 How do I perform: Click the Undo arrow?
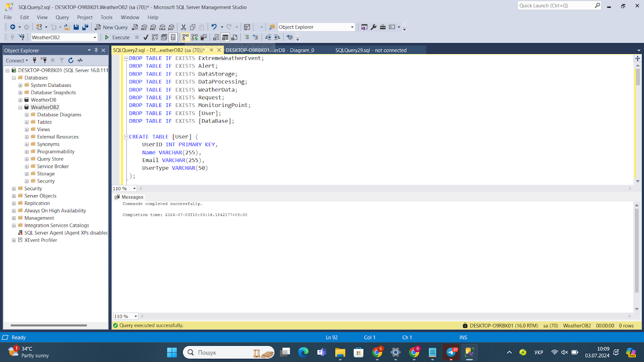[x=214, y=27]
